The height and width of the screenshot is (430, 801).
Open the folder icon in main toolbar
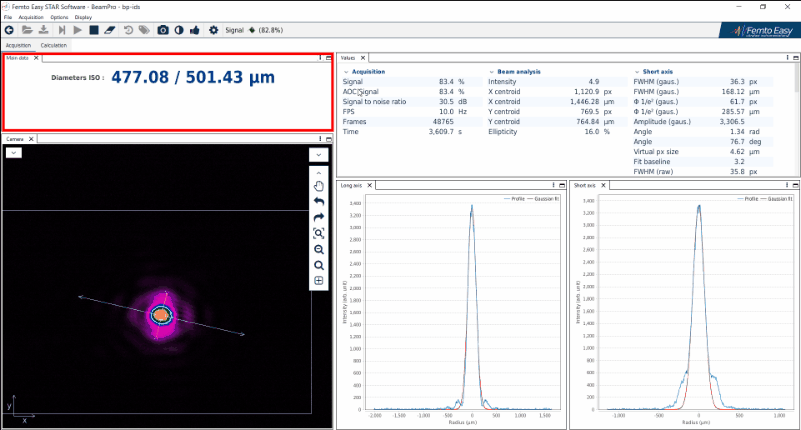click(26, 30)
